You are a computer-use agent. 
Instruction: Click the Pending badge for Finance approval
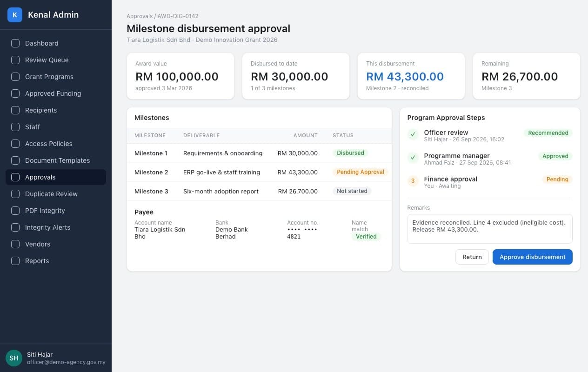click(557, 179)
